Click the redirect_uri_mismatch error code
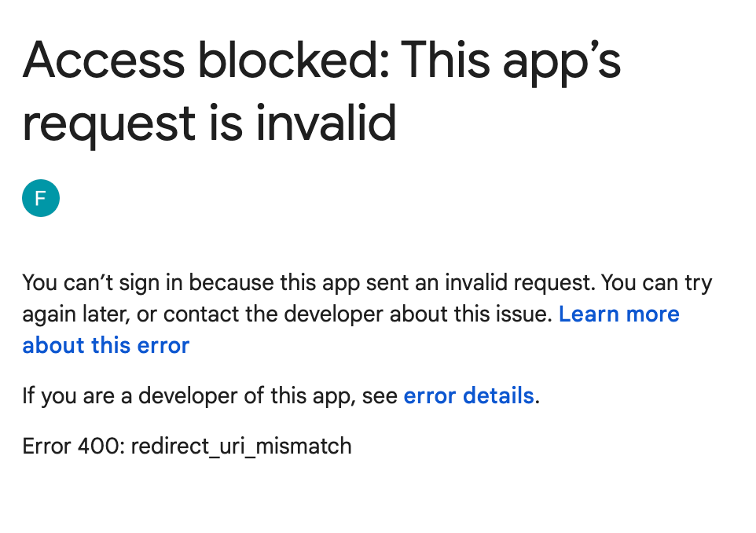Image resolution: width=756 pixels, height=533 pixels. [x=241, y=447]
